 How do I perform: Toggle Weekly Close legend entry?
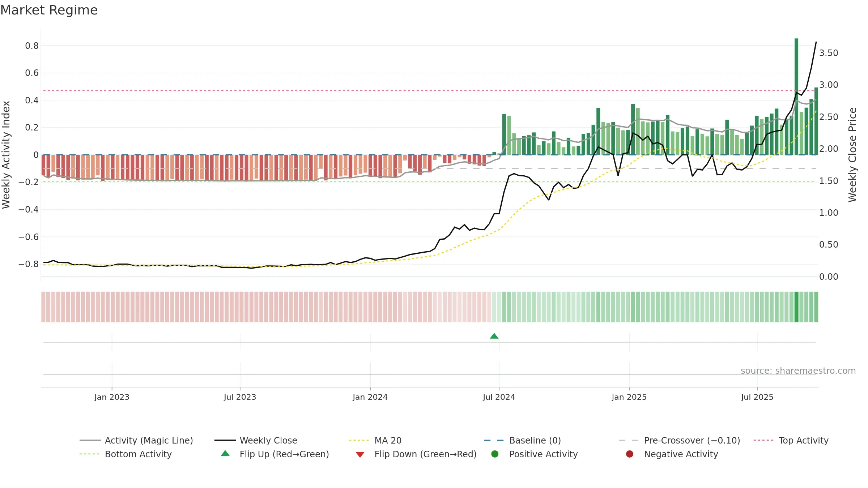click(x=256, y=440)
